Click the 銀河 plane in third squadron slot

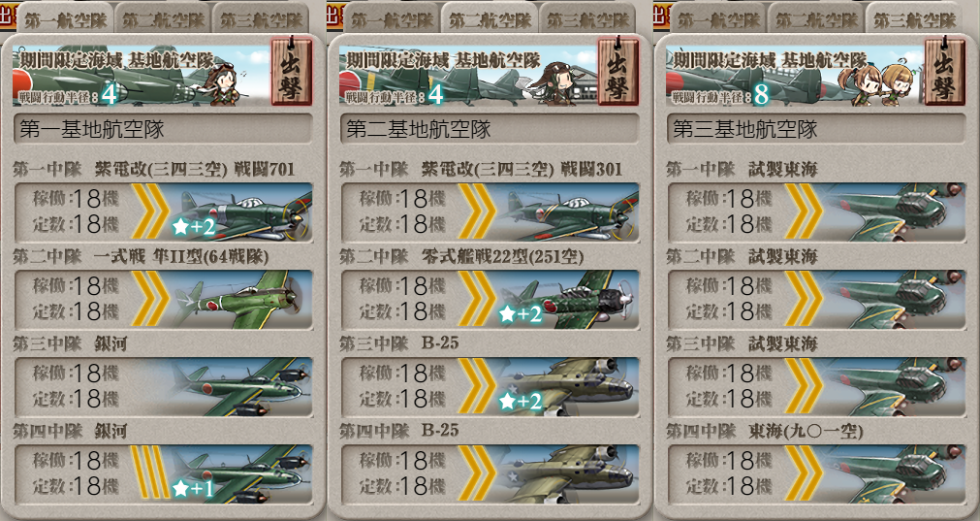241,387
